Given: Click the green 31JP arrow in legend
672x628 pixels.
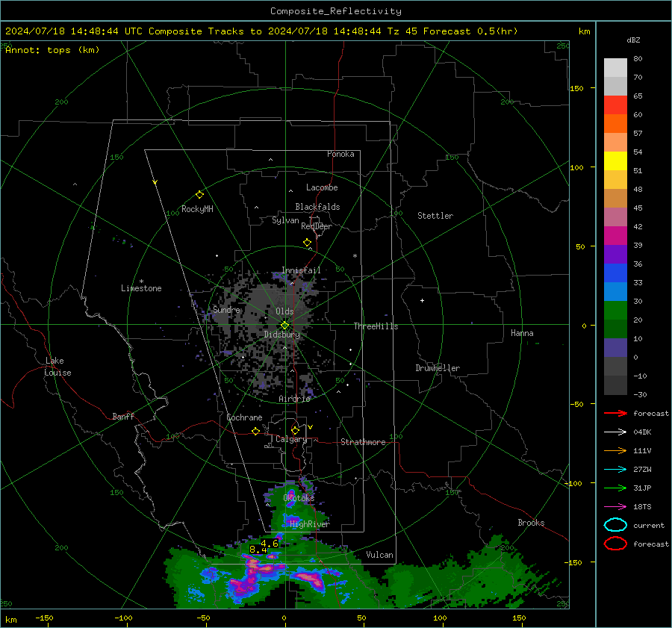Looking at the screenshot, I should coord(615,488).
